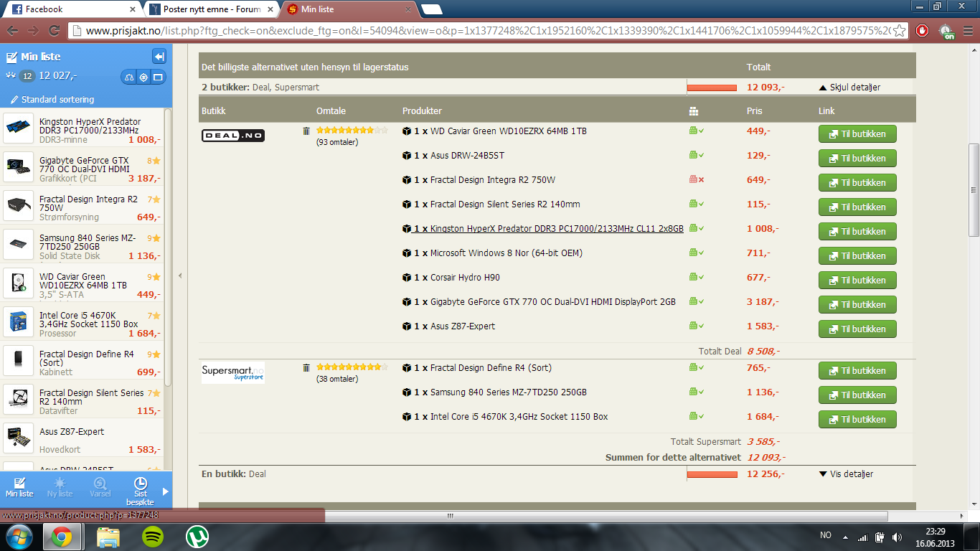Image resolution: width=980 pixels, height=551 pixels.
Task: Click 38 omtaler reviews for Supersmart
Action: [x=336, y=379]
